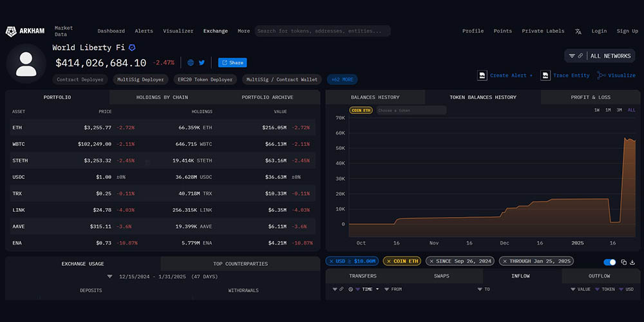Open the Dashboard nav link
Screen dimensions: 644x322
pos(111,31)
